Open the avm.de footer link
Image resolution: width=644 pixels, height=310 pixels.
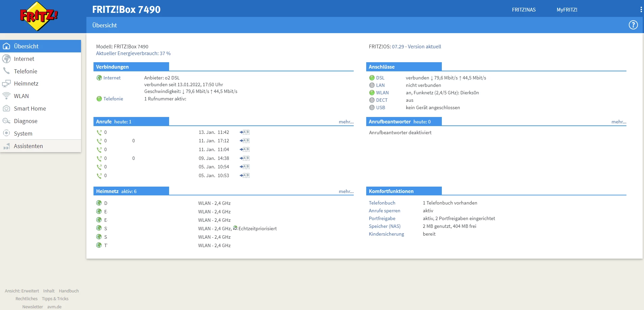(x=54, y=307)
